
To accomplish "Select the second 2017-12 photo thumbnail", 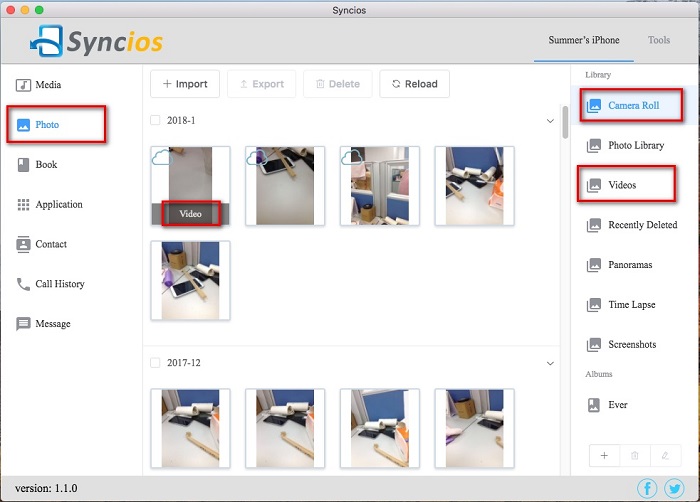I will coord(285,428).
